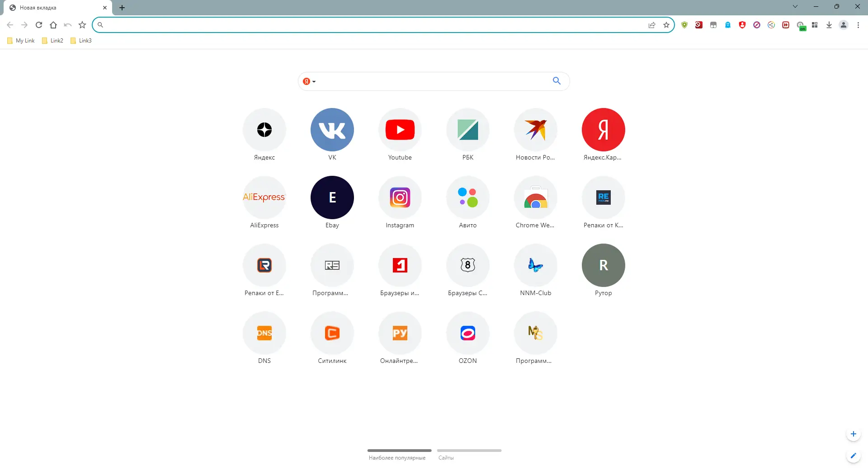Open the Avito site shortcut
Image resolution: width=868 pixels, height=470 pixels.
coord(467,197)
